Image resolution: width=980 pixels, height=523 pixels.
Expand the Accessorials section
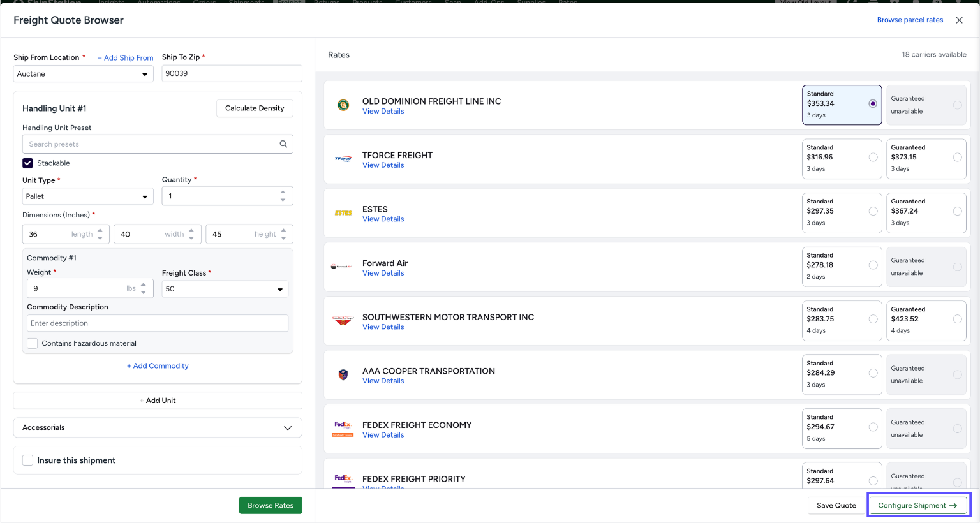[x=158, y=428]
